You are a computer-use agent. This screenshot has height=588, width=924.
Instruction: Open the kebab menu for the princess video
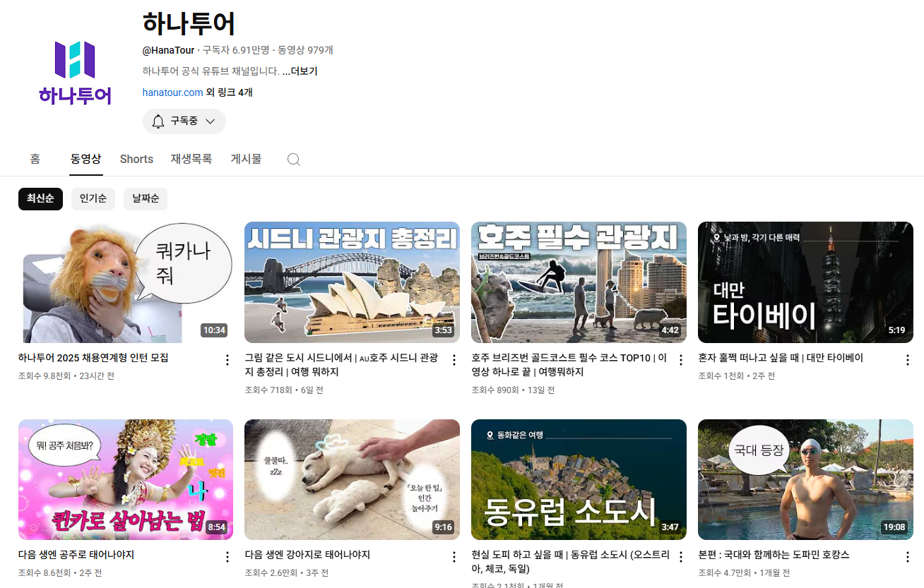(227, 557)
